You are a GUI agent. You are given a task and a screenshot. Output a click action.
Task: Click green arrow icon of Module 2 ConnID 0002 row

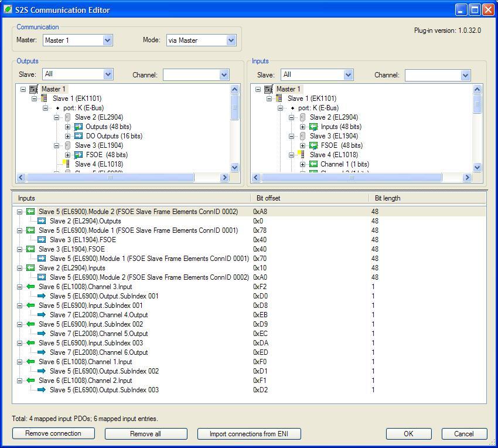(30, 212)
